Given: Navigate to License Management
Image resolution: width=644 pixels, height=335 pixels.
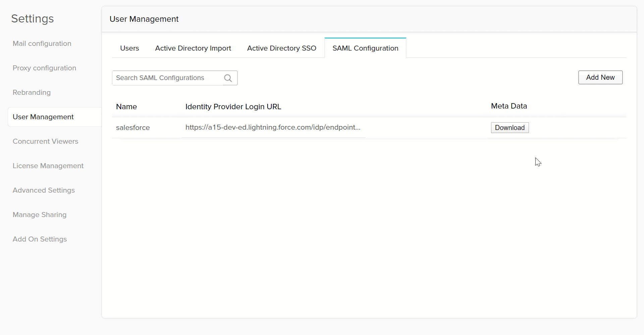Looking at the screenshot, I should 48,166.
